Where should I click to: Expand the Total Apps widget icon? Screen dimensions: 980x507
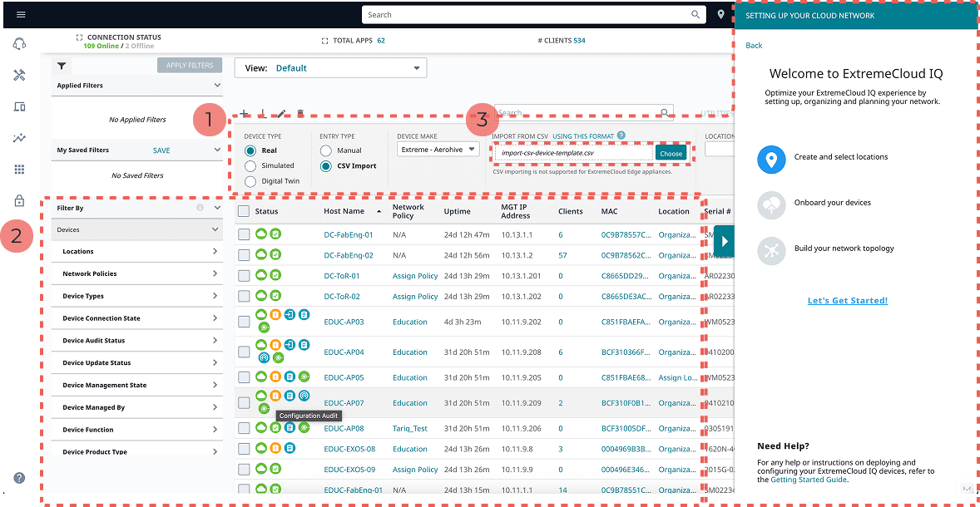(x=324, y=41)
